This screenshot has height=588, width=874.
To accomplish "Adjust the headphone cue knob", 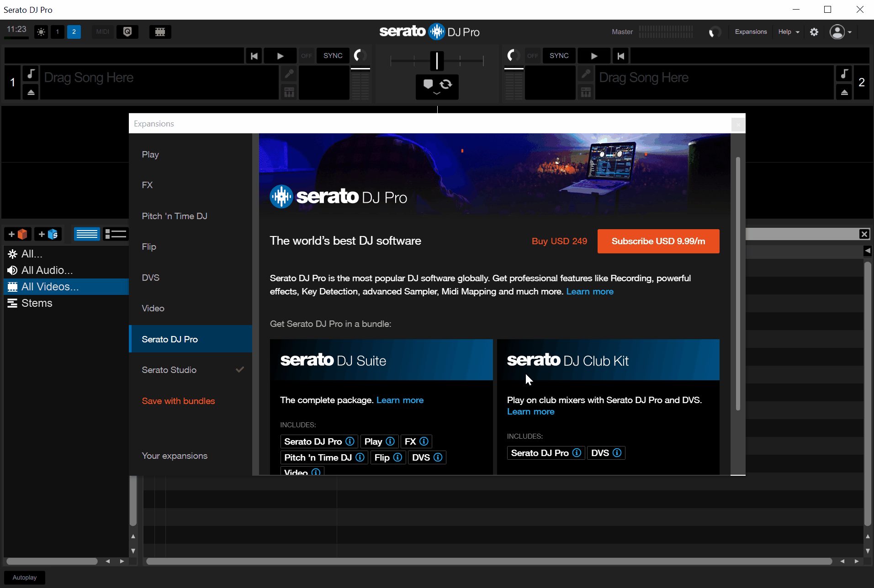I will 714,32.
